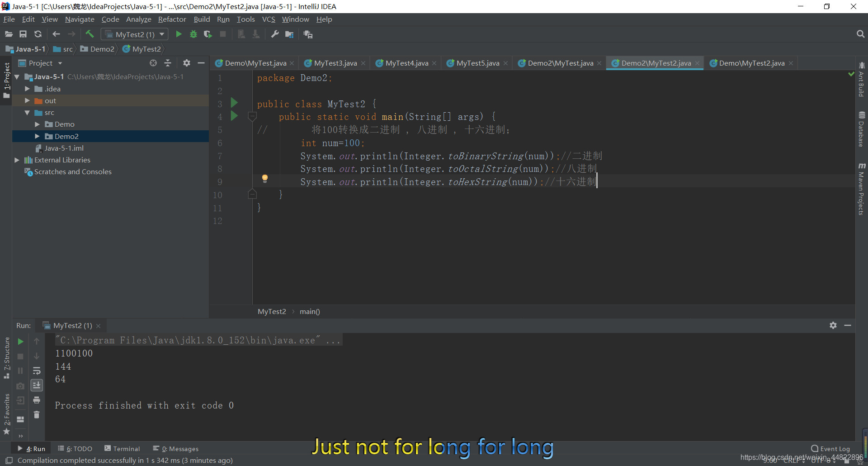Open the Messages tool window
This screenshot has height=466, width=868.
pyautogui.click(x=176, y=449)
